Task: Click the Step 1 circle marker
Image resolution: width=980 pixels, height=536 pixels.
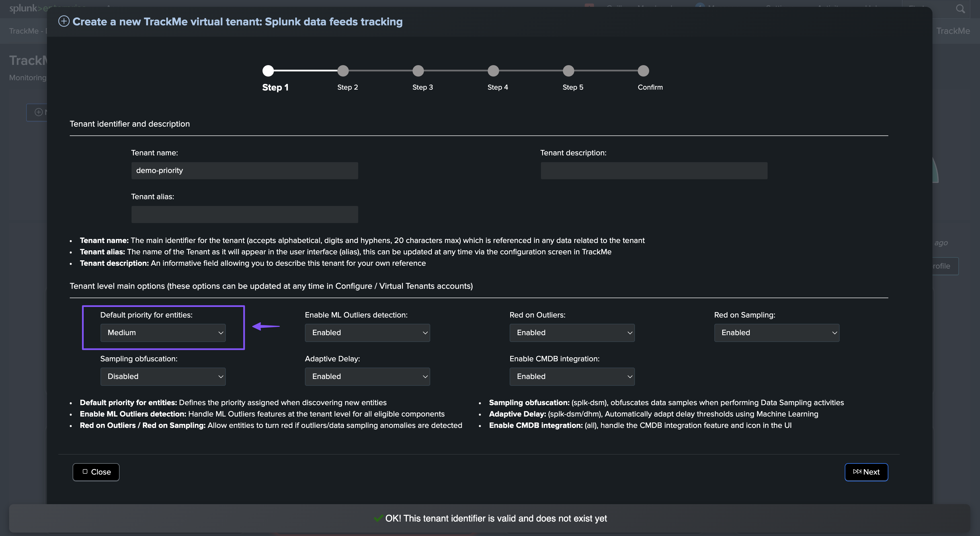Action: pos(268,71)
